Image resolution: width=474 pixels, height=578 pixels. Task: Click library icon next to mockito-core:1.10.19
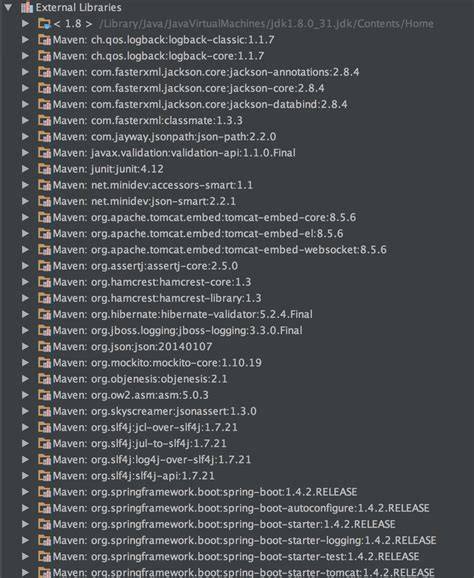pos(44,363)
